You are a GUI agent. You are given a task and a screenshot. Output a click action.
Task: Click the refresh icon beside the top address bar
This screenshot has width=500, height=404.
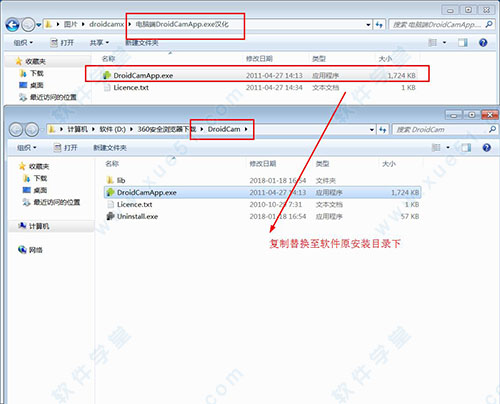click(x=379, y=25)
